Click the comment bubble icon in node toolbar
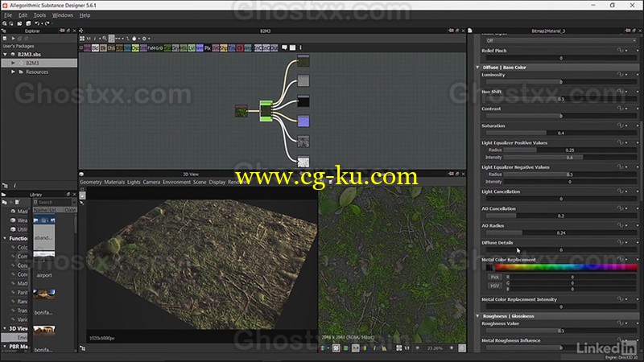644x362 pixels. pos(284,47)
